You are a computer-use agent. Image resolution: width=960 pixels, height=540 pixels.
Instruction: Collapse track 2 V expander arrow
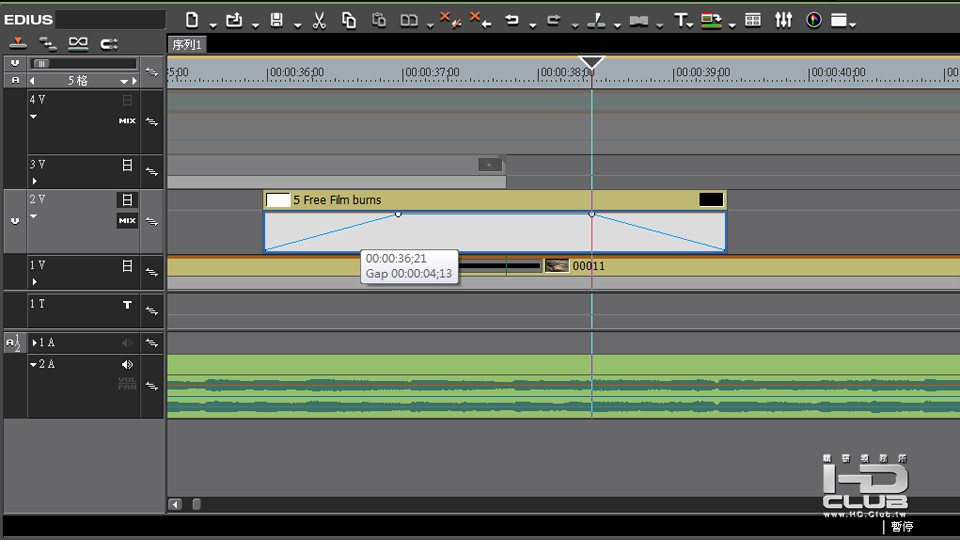click(34, 216)
